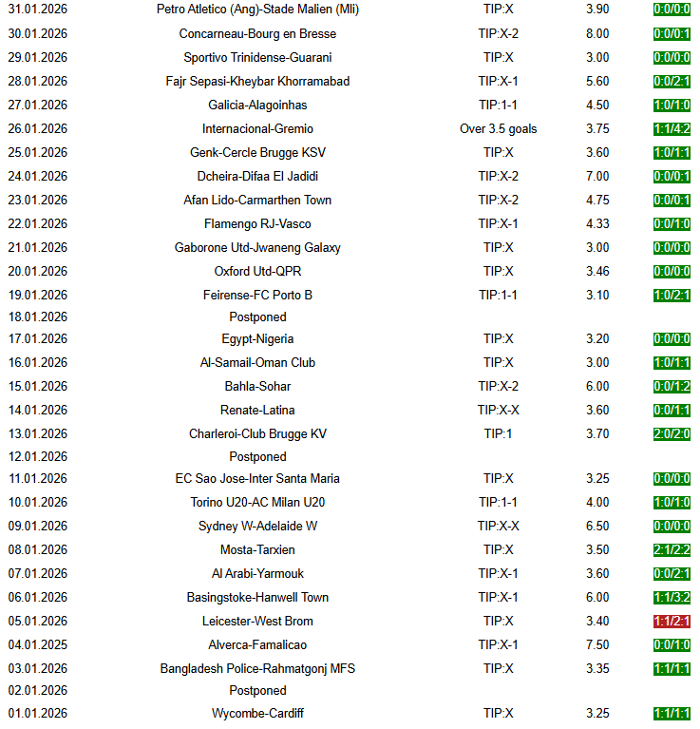The height and width of the screenshot is (729, 700).
Task: Select the Genk-Cercle Brugge KSV match
Action: click(x=257, y=153)
